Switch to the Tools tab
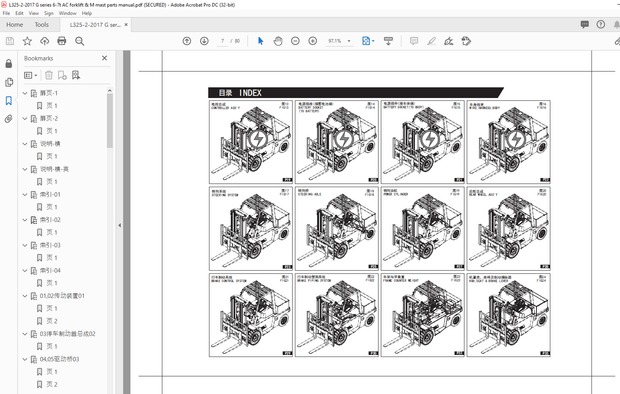This screenshot has height=394, width=620. pyautogui.click(x=42, y=25)
